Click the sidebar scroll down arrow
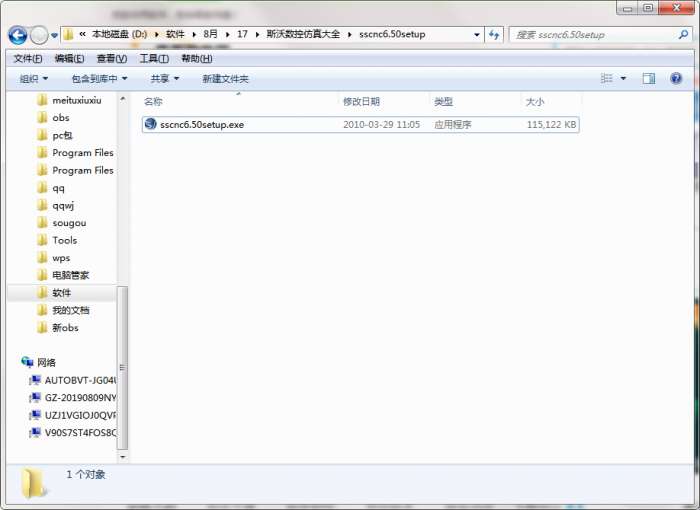Viewport: 700px width, 510px height. coord(122,457)
